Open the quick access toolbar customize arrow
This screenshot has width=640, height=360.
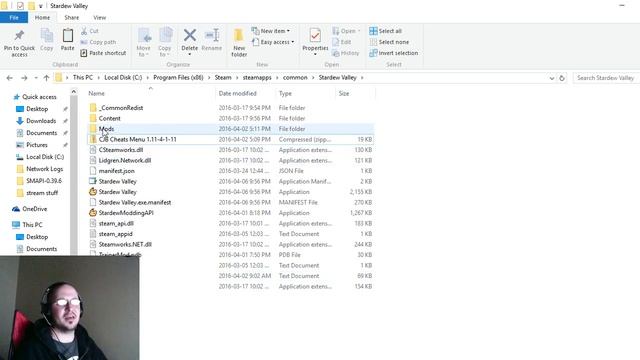point(40,6)
